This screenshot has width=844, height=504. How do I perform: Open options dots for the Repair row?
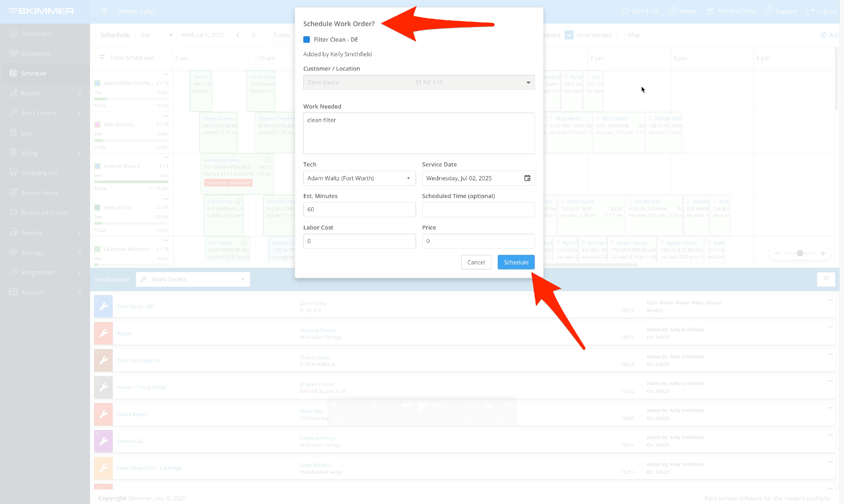(830, 327)
